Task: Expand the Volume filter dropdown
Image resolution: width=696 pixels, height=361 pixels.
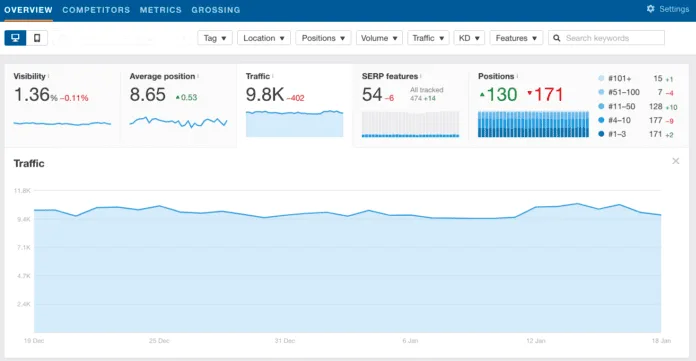Action: click(x=379, y=38)
